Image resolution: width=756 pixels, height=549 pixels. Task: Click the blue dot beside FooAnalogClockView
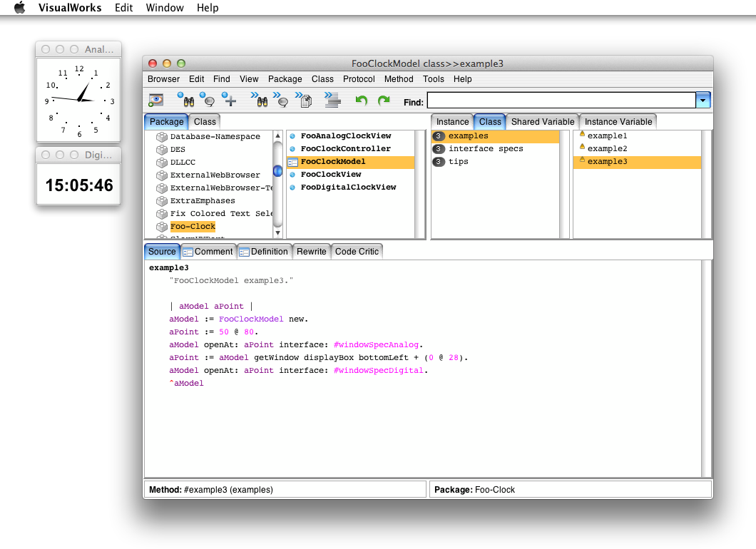coord(292,136)
